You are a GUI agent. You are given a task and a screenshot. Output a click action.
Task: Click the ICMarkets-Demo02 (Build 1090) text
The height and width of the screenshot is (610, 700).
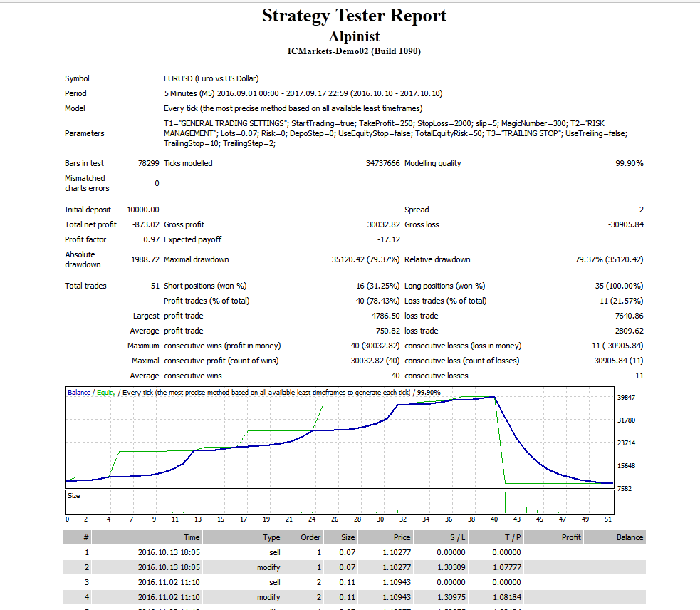click(x=354, y=51)
